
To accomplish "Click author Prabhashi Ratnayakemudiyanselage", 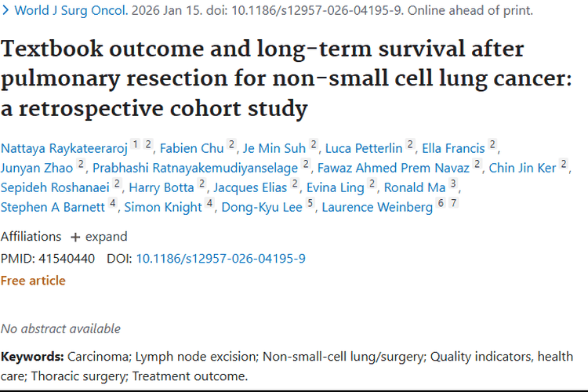I will pyautogui.click(x=194, y=167).
